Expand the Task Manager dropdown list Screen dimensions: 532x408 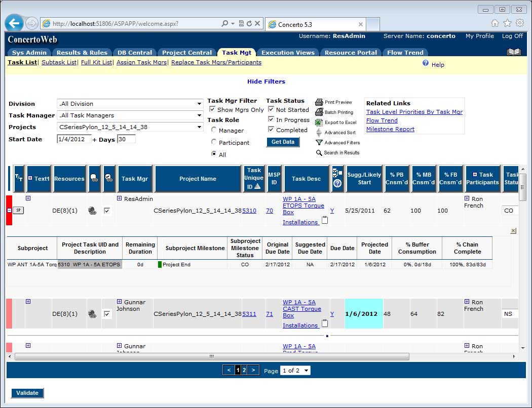[130, 115]
